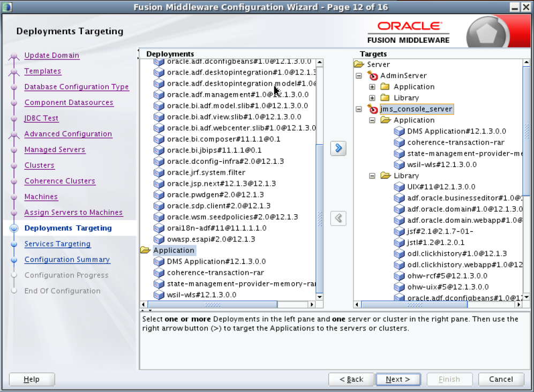
Task: Click Deployments pane vertical scrollbar thumb
Action: (x=319, y=218)
